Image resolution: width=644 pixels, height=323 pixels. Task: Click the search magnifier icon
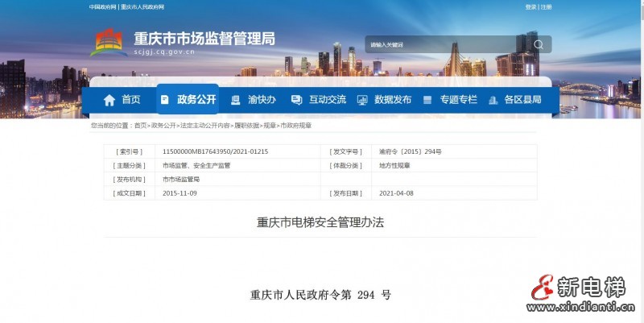coord(539,44)
